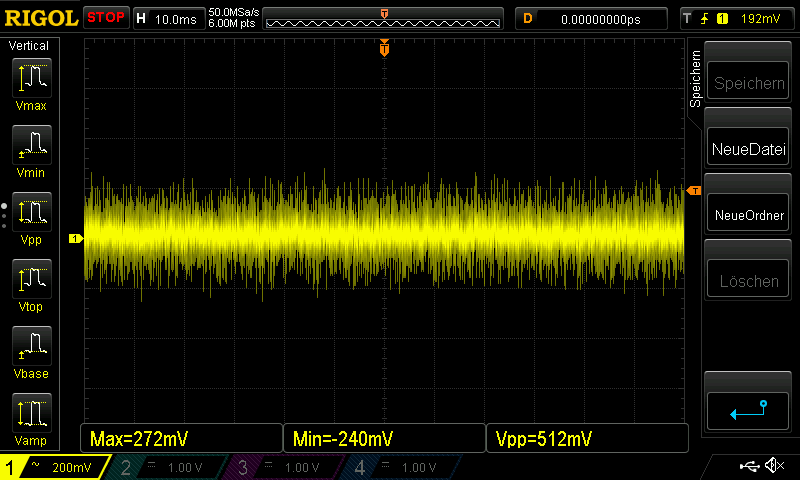The width and height of the screenshot is (800, 480).
Task: Select the Vtop measurement icon
Action: (x=31, y=279)
